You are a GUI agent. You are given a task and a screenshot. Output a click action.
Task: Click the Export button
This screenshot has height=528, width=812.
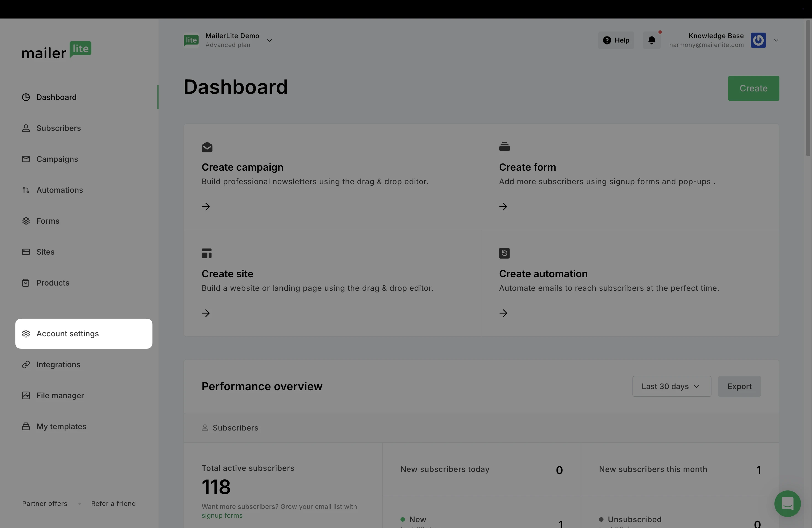coord(739,386)
